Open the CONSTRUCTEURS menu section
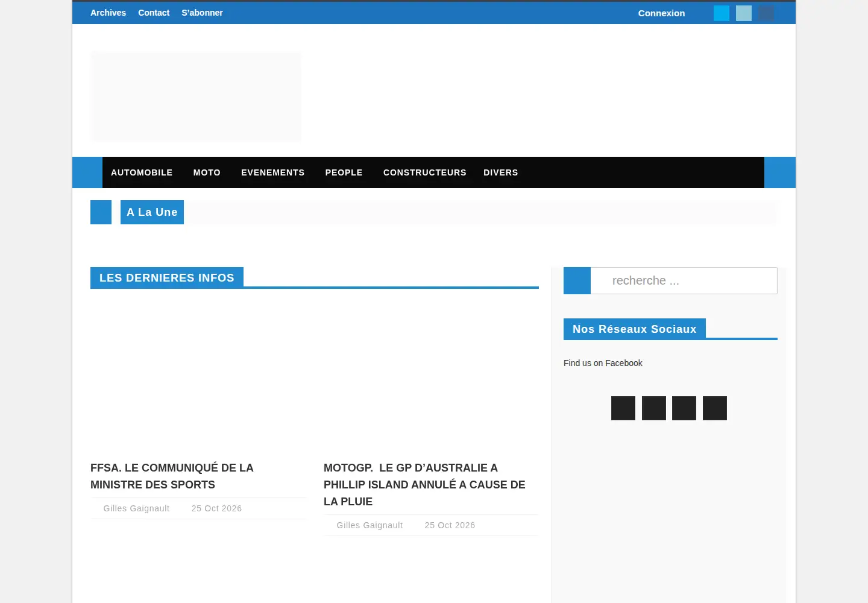This screenshot has width=868, height=603. [425, 172]
